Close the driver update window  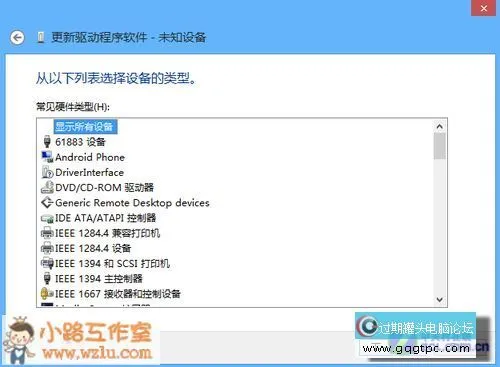(x=483, y=8)
